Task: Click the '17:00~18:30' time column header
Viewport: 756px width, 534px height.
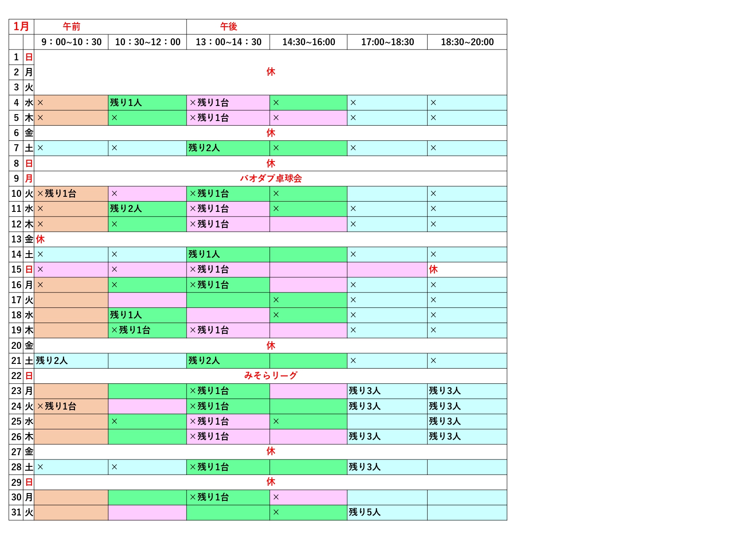Action: click(x=387, y=42)
